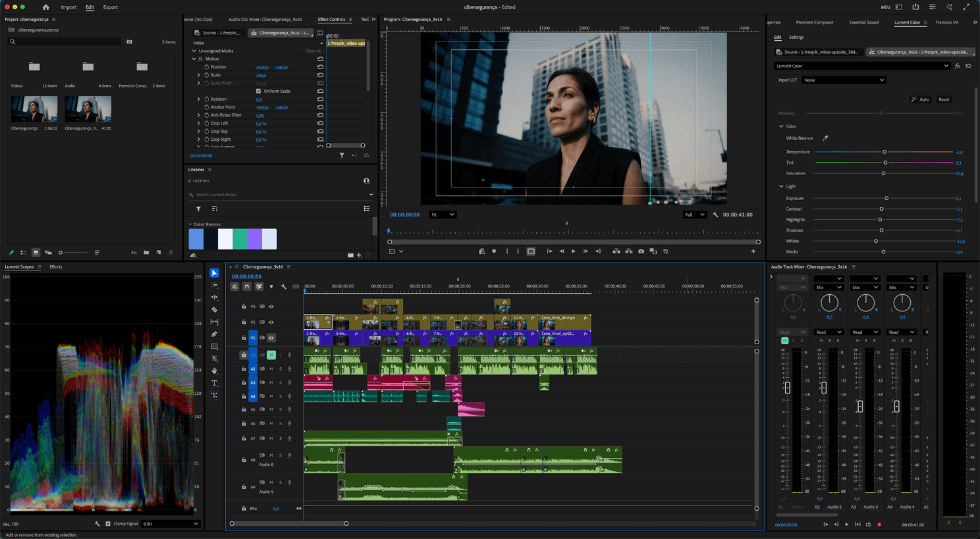Select the Pen tool in the timeline toolbar
The image size is (980, 539).
214,333
